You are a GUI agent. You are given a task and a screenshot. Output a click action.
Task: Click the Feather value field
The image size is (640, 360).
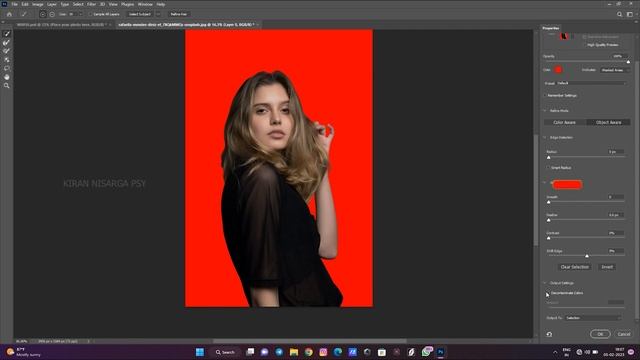[616, 215]
